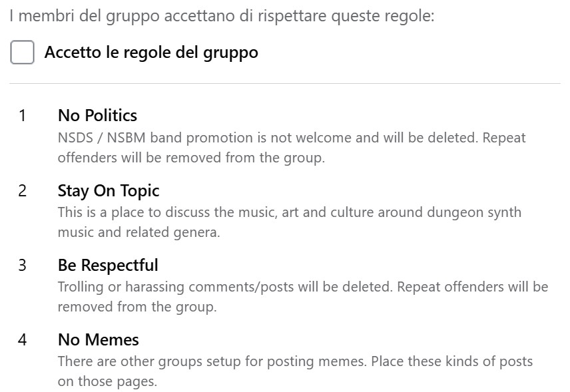Tick the group rules acceptance checkbox
The height and width of the screenshot is (392, 570).
tap(22, 53)
